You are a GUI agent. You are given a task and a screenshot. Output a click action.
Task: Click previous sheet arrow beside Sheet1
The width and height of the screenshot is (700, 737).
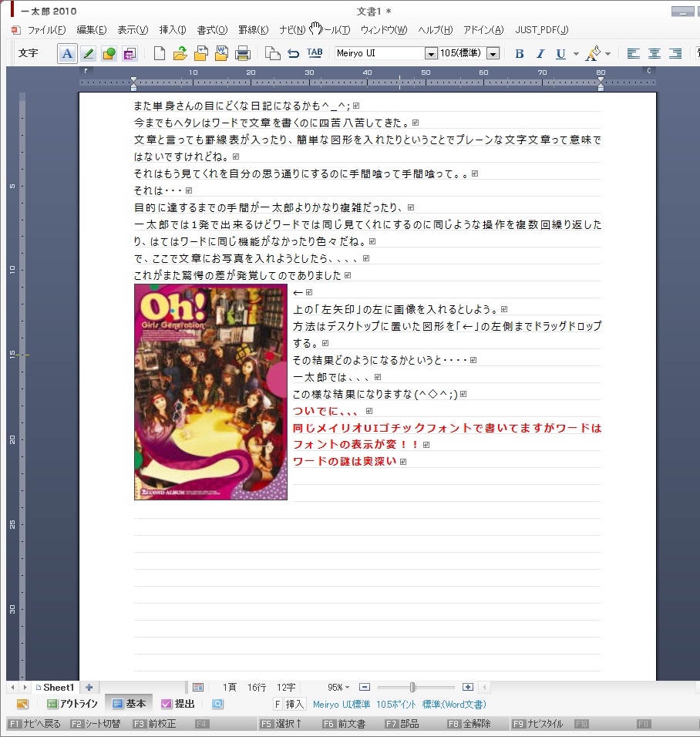[x=12, y=687]
